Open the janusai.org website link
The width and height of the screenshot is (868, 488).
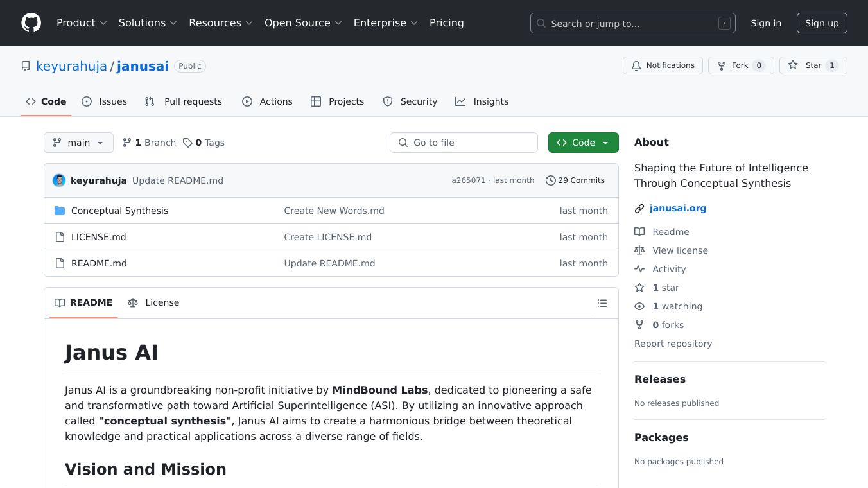pyautogui.click(x=677, y=208)
